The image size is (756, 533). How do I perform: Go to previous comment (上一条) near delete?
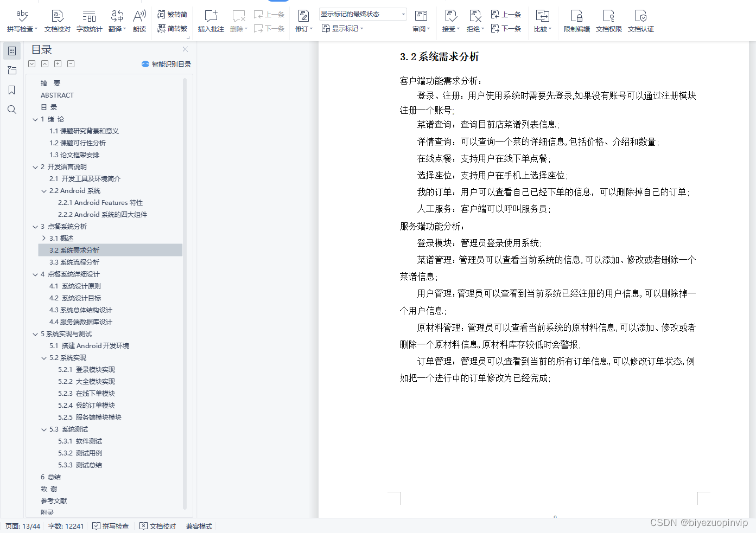269,14
